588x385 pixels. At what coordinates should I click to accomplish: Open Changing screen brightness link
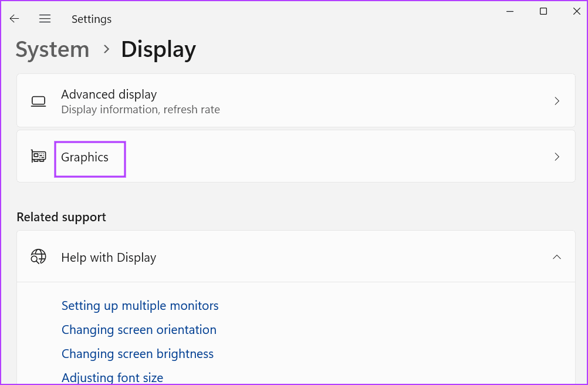tap(137, 354)
